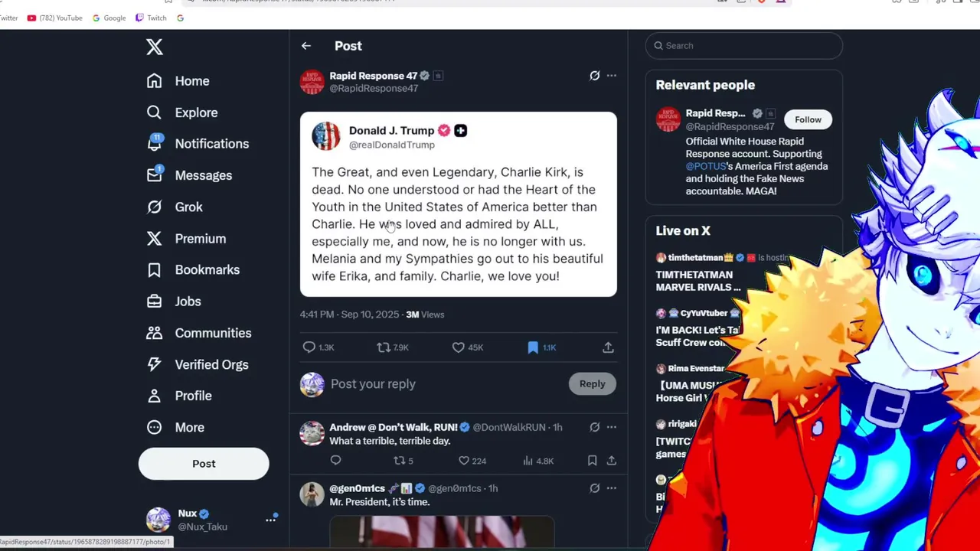Open Grok icon beside post menu

pos(594,75)
